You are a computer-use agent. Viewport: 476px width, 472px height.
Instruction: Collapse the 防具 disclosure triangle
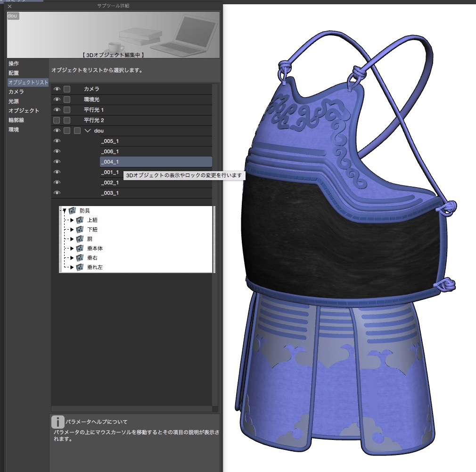[65, 211]
